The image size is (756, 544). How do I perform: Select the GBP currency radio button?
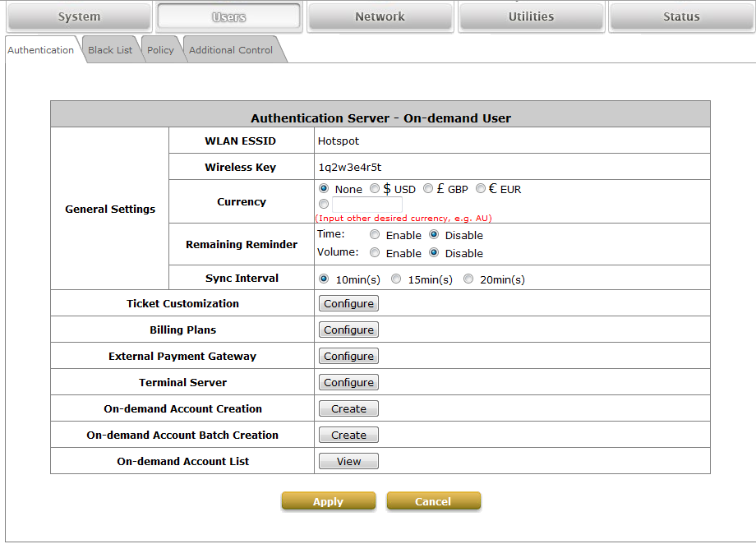(x=428, y=189)
